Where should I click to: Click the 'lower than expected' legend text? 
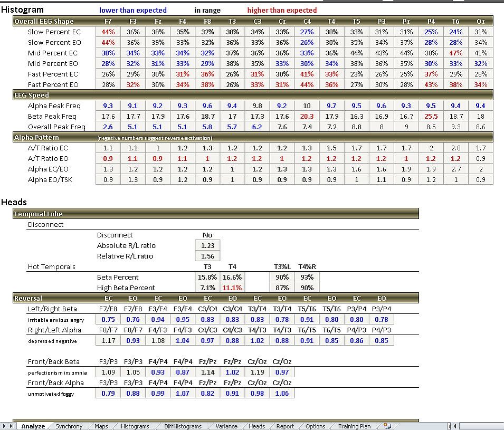(x=133, y=10)
